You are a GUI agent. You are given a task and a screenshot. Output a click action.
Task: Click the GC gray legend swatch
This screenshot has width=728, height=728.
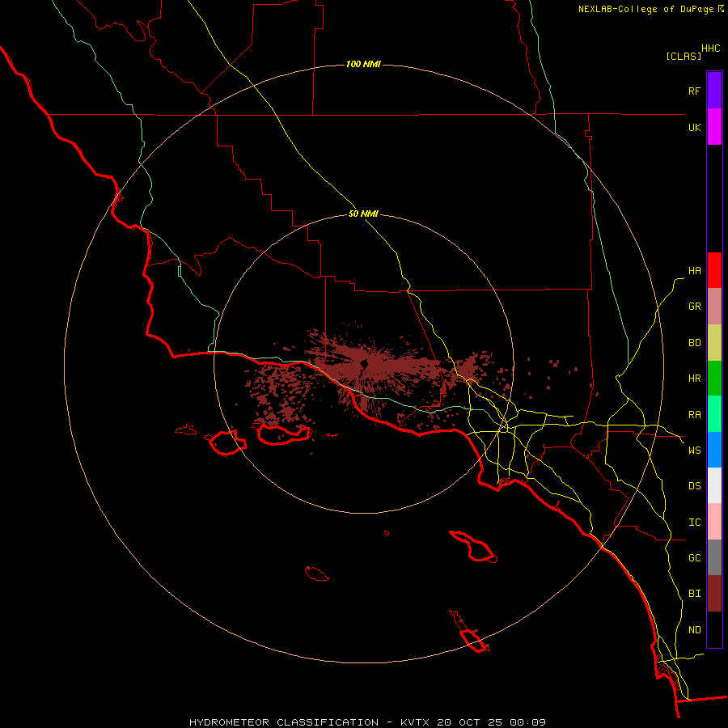714,557
